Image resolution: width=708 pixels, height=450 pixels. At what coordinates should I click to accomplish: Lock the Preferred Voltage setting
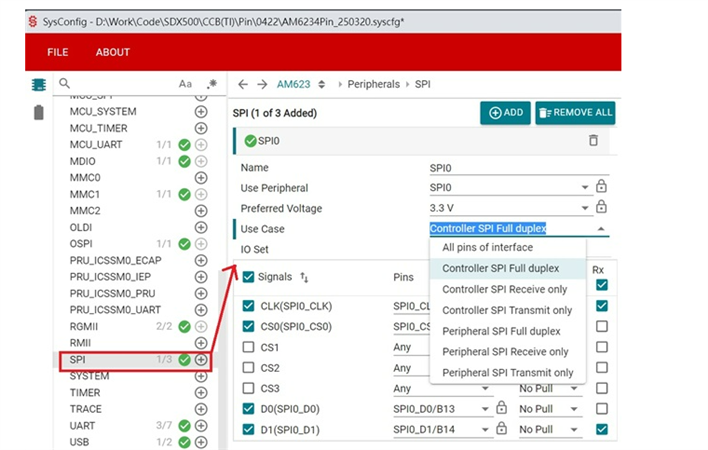click(601, 207)
